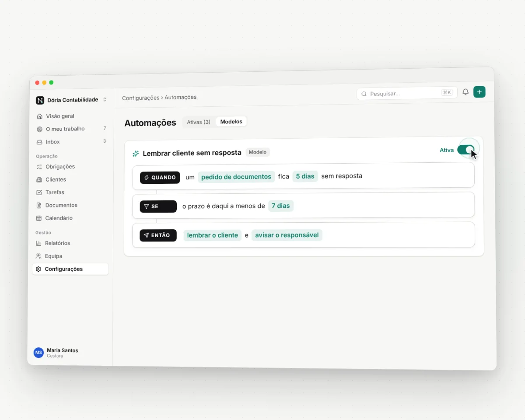This screenshot has height=420, width=525.
Task: Click the Equipa people icon
Action: [38, 256]
